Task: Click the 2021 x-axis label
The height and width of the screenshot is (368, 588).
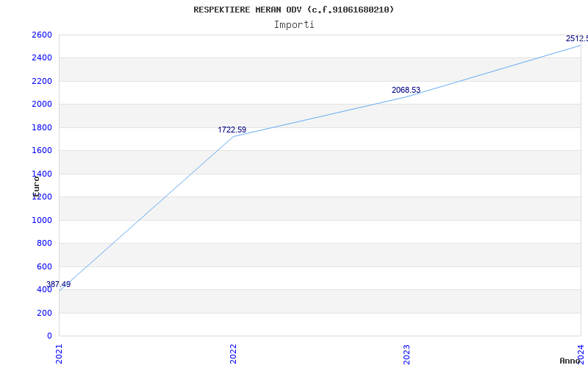Action: click(x=59, y=354)
